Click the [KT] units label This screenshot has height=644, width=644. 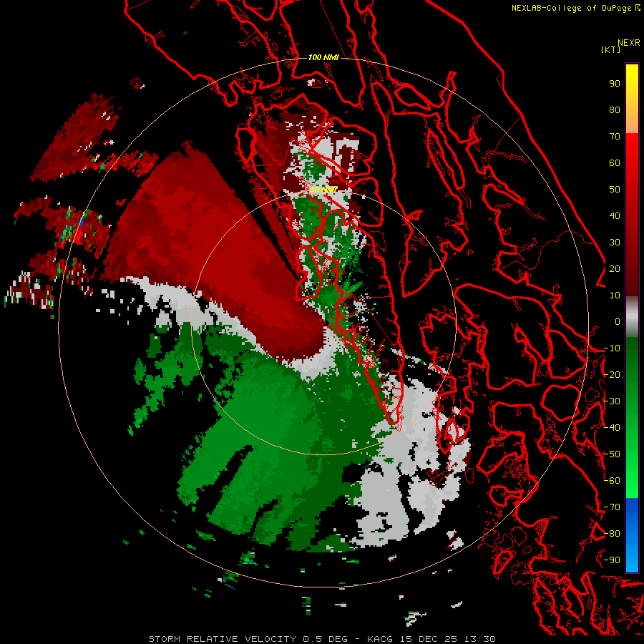click(x=611, y=49)
